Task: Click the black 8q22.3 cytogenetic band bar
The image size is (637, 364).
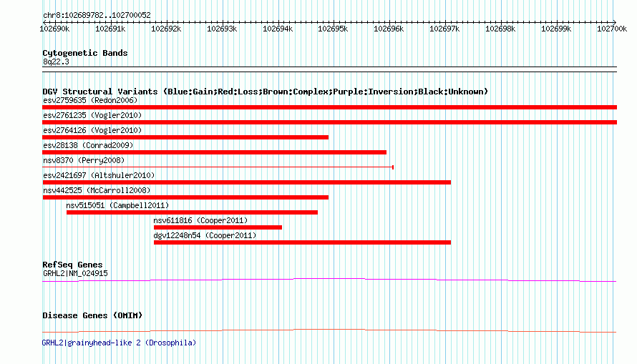Action: click(329, 69)
